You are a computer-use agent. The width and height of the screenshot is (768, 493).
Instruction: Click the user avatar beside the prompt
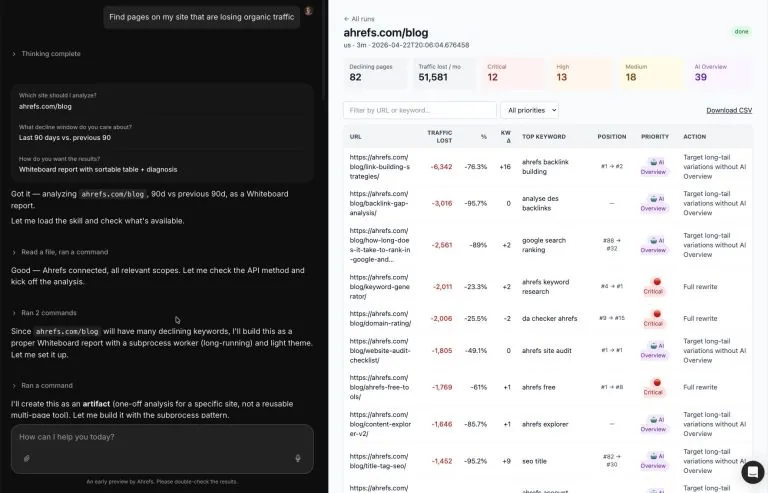pos(308,11)
